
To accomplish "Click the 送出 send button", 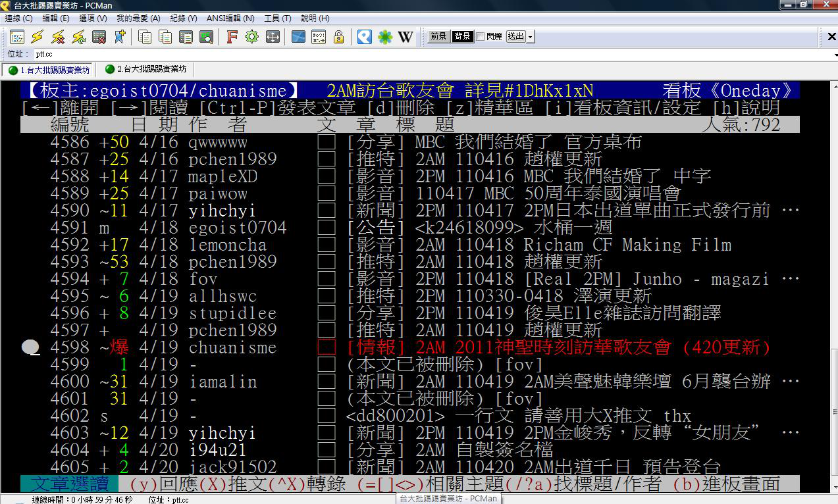I will [x=515, y=37].
